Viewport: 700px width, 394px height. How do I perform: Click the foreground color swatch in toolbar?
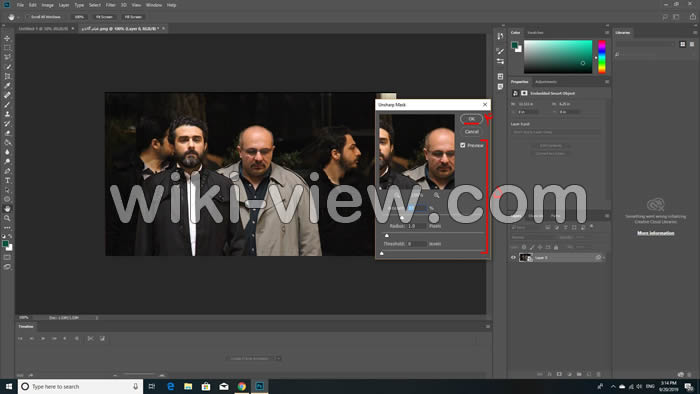(x=5, y=244)
